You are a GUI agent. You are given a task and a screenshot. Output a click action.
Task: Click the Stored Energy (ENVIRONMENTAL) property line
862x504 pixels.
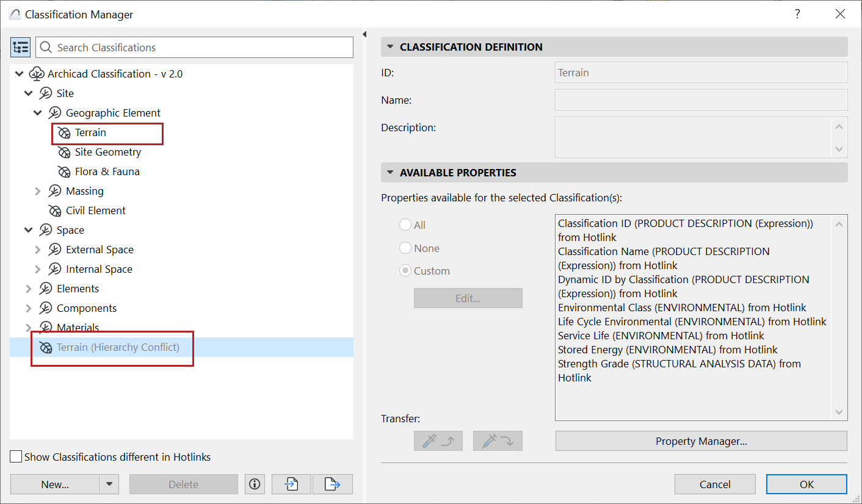668,350
